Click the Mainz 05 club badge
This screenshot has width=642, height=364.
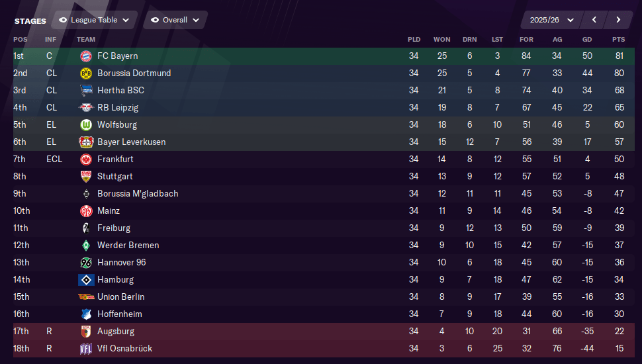86,211
